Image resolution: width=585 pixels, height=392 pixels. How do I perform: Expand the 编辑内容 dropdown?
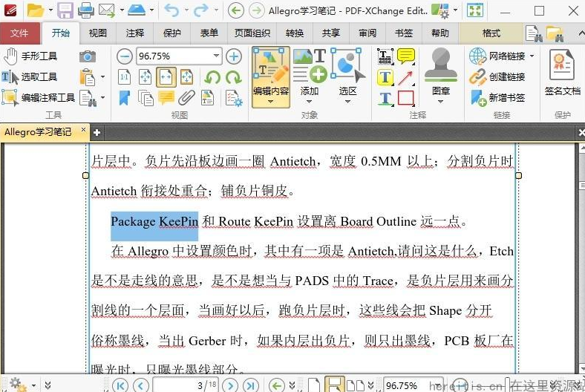tap(270, 102)
